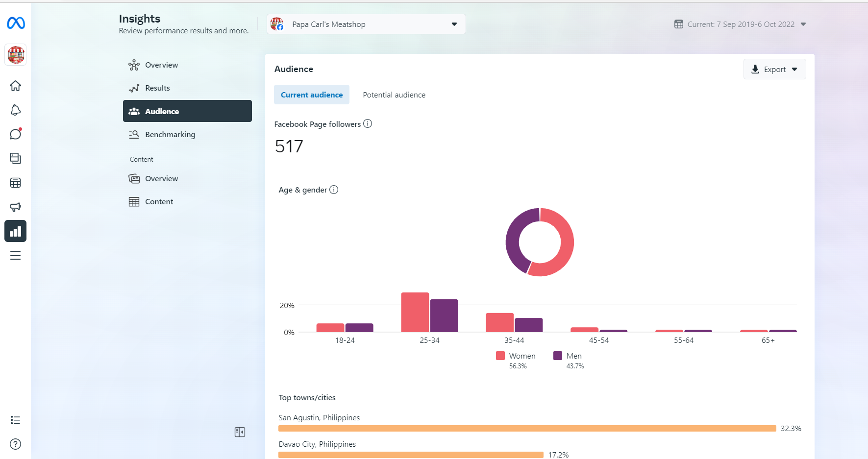868x459 pixels.
Task: Select the Insights bar chart icon
Action: point(16,231)
